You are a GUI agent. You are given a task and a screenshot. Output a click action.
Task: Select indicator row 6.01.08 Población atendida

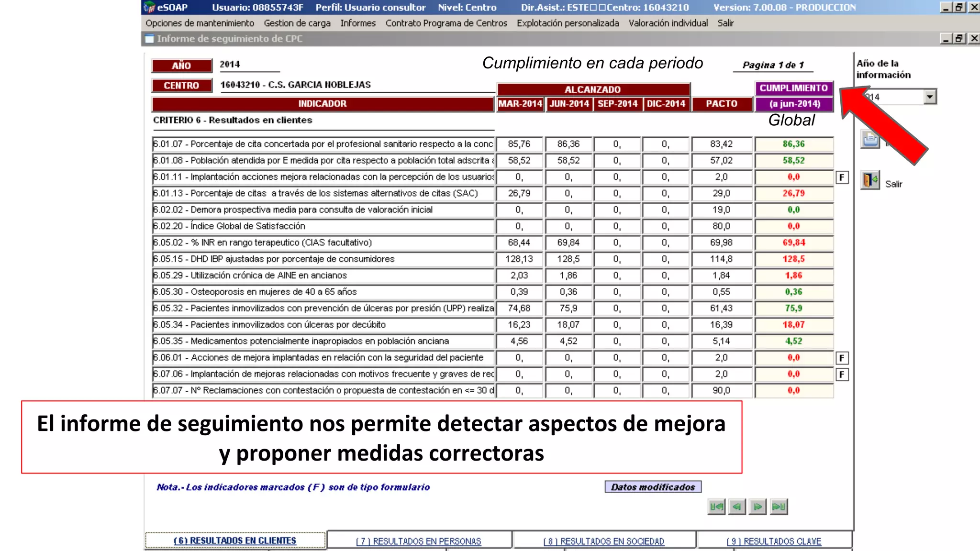click(323, 161)
